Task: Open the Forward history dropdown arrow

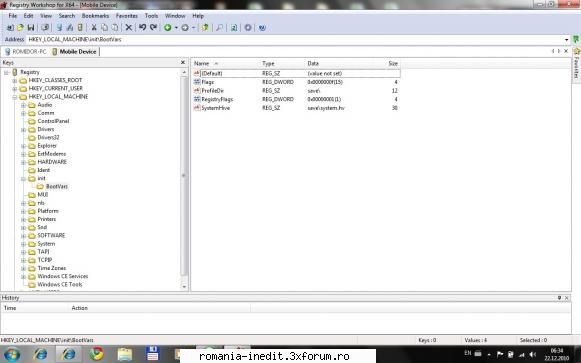Action: point(193,28)
